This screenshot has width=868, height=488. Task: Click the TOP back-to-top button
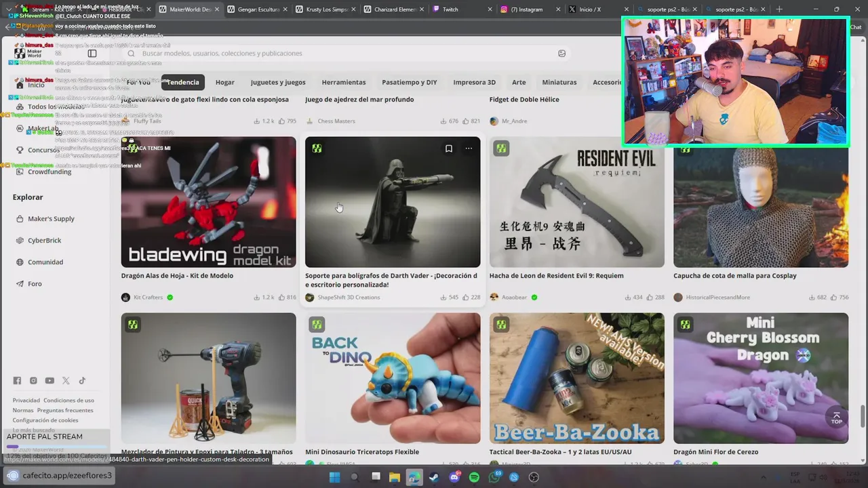[x=836, y=418]
